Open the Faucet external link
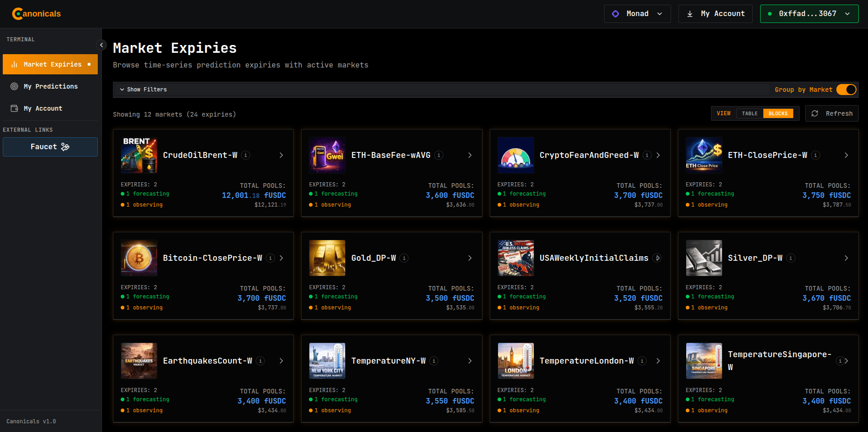Viewport: 868px width, 432px height. (50, 146)
